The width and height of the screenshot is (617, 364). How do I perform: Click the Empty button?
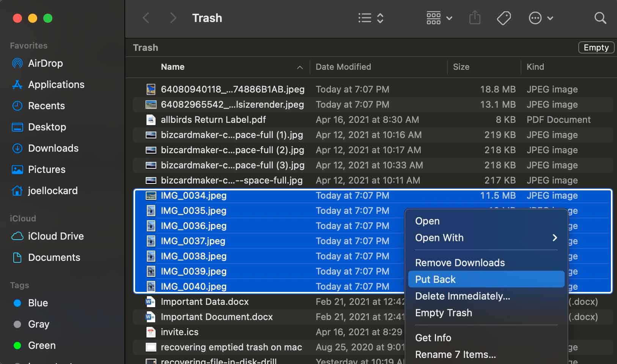click(596, 47)
